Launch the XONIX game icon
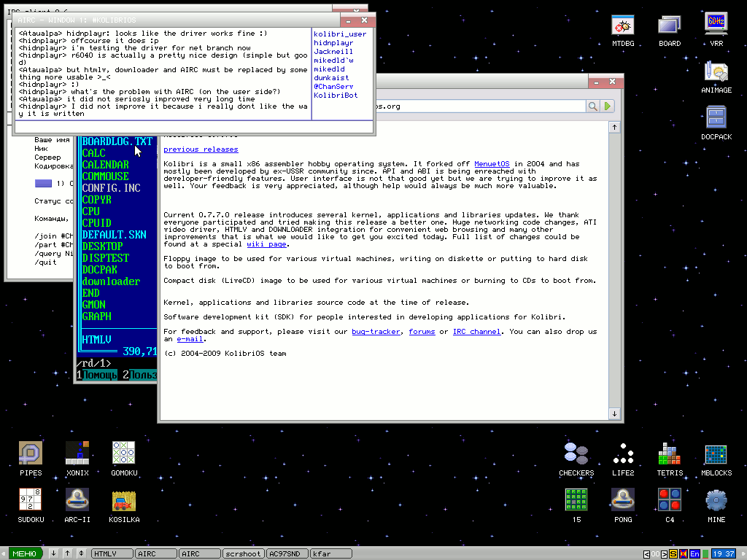Viewport: 747px width, 560px height. [77, 456]
